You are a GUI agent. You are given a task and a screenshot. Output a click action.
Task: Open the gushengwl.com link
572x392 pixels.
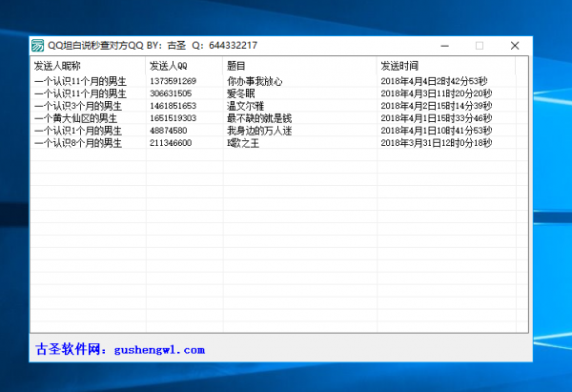(159, 350)
